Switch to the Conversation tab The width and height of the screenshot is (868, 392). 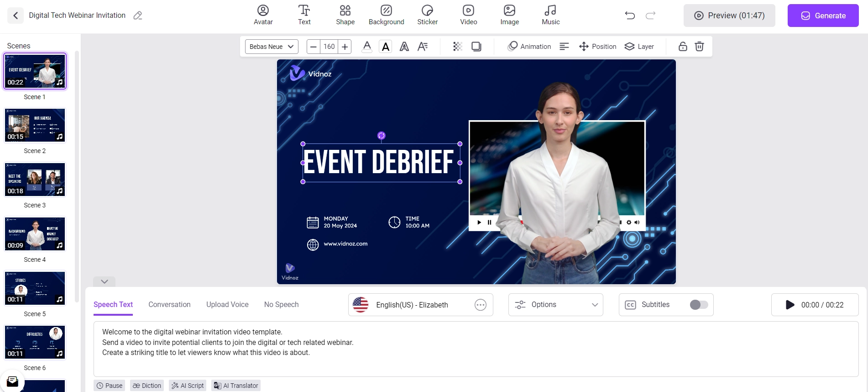tap(169, 305)
